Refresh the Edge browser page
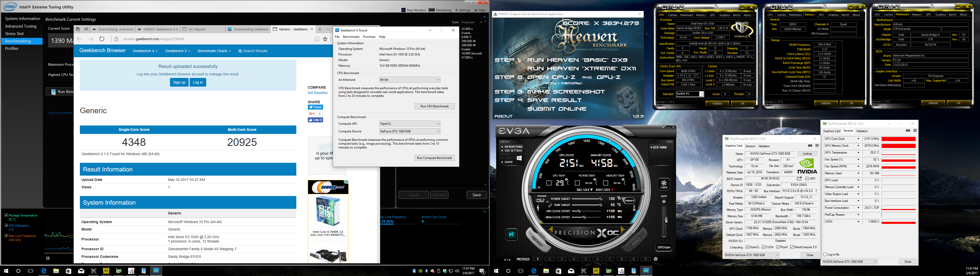 click(x=102, y=39)
